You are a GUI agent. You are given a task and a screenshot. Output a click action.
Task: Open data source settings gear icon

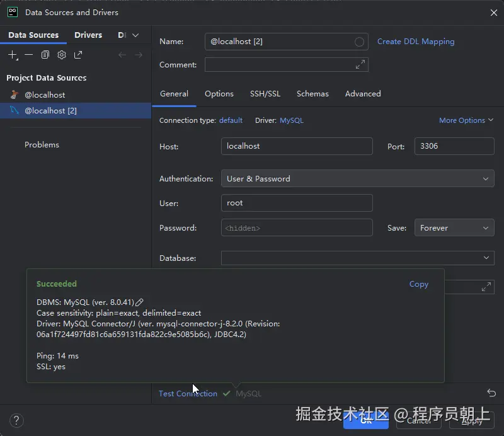click(x=62, y=55)
